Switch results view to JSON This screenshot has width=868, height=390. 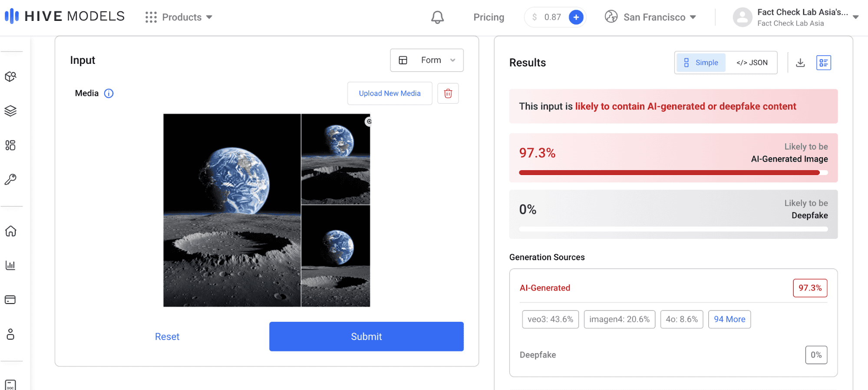pyautogui.click(x=752, y=63)
